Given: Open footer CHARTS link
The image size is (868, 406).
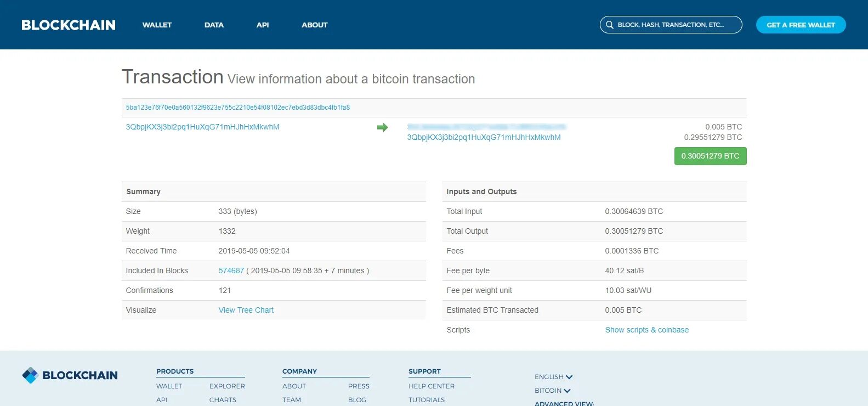Looking at the screenshot, I should tap(223, 400).
